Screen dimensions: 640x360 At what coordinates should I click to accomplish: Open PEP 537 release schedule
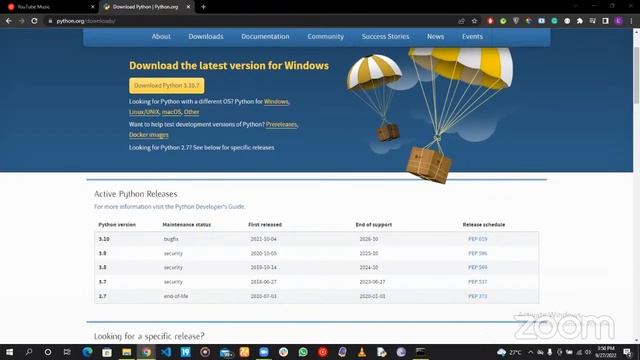[x=478, y=282]
